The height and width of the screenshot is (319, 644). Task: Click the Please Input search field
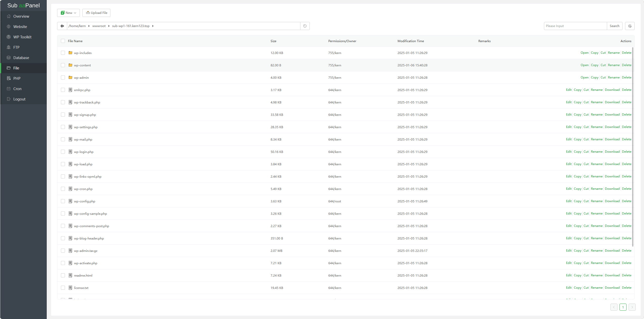(x=575, y=26)
